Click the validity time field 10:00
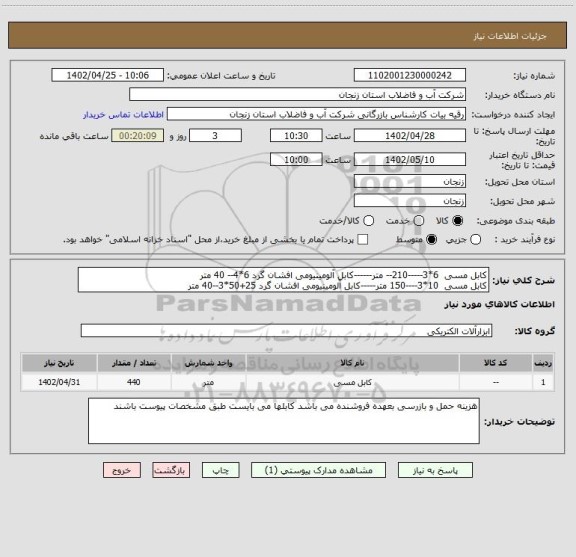This screenshot has height=557, width=576. point(296,159)
